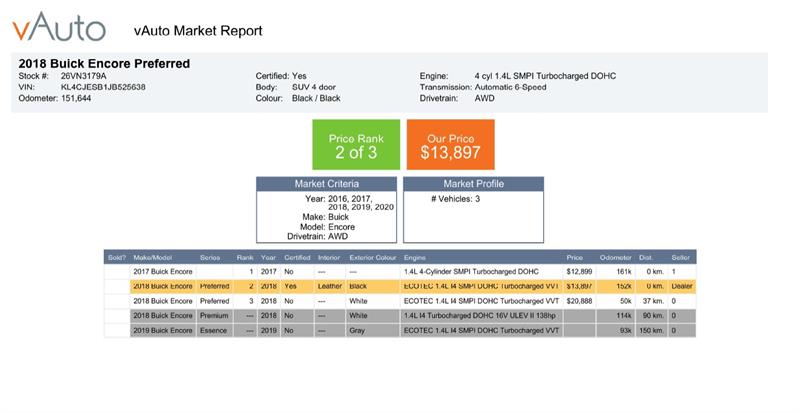This screenshot has width=800, height=413.
Task: Select '1.4L I4 Turbocharged DOHC 16V ULEV II 138hp'
Action: click(x=480, y=316)
